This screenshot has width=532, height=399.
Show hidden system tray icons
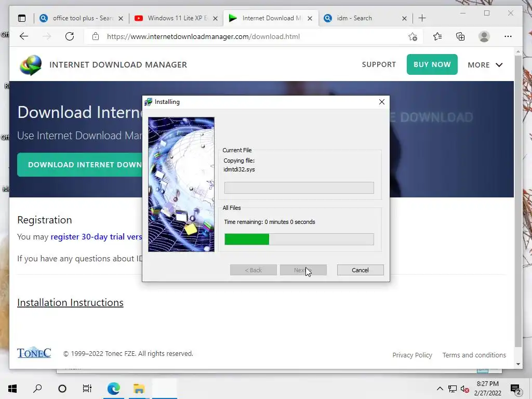[x=440, y=389]
